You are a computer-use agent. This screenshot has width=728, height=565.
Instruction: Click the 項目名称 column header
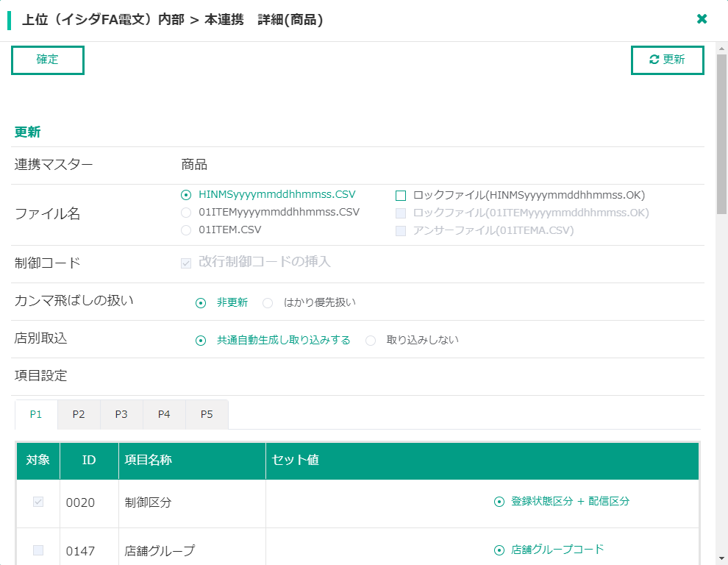tap(192, 461)
